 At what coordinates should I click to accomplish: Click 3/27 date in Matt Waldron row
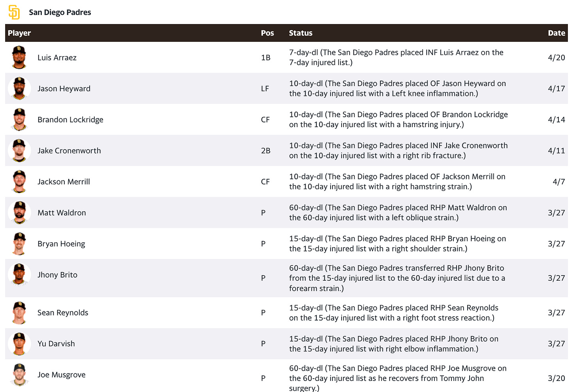(x=556, y=213)
